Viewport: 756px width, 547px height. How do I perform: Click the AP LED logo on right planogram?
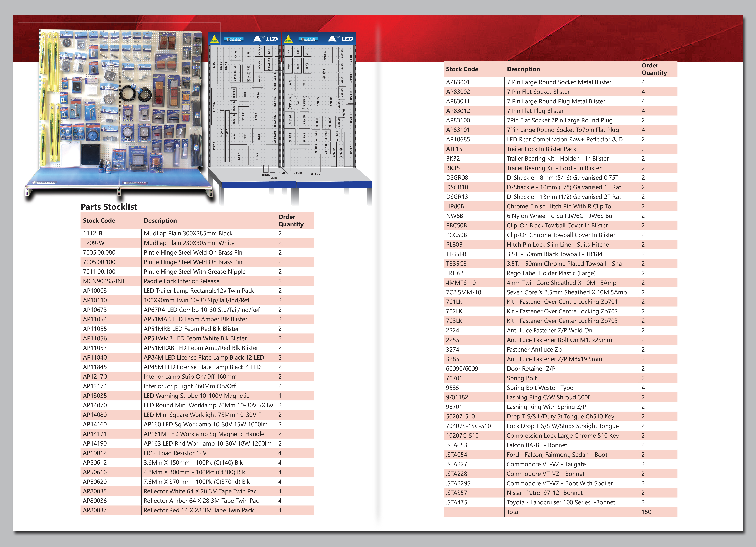(x=340, y=39)
